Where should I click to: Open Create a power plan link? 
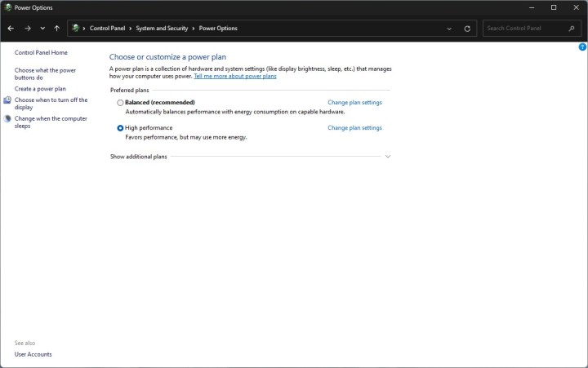[x=40, y=88]
